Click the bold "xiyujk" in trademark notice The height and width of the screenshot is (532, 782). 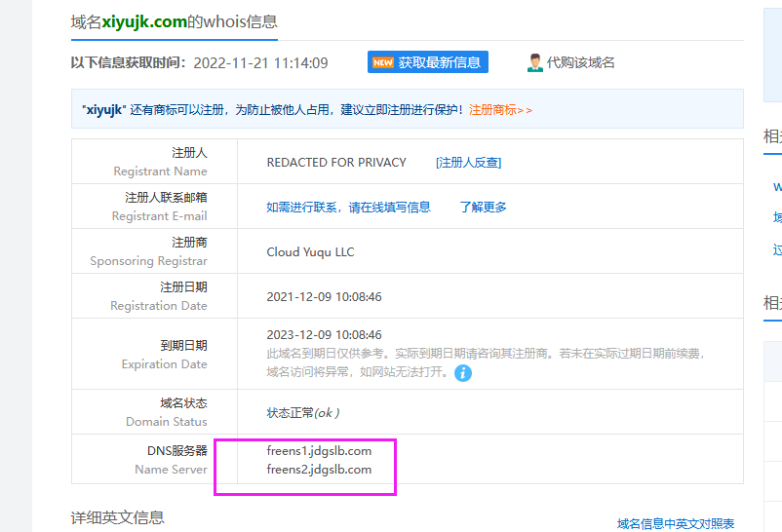103,110
